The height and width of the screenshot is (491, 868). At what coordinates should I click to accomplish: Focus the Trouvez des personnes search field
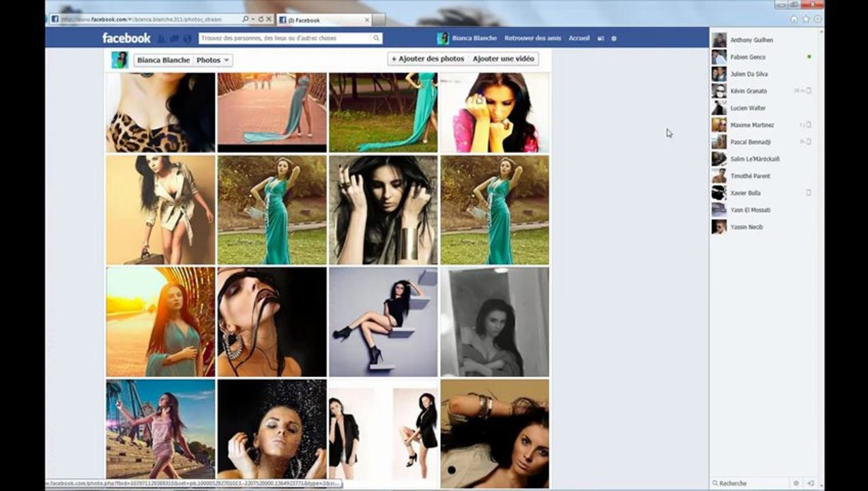pos(285,38)
